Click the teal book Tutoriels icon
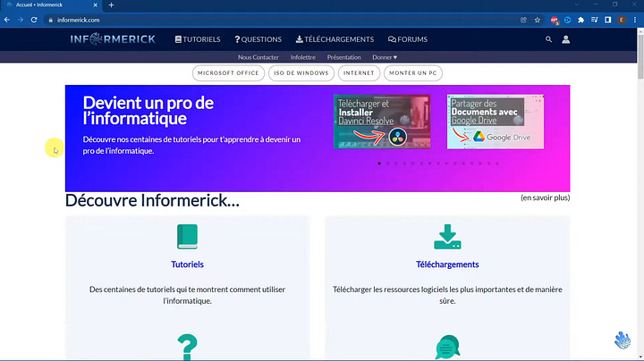 click(x=187, y=237)
